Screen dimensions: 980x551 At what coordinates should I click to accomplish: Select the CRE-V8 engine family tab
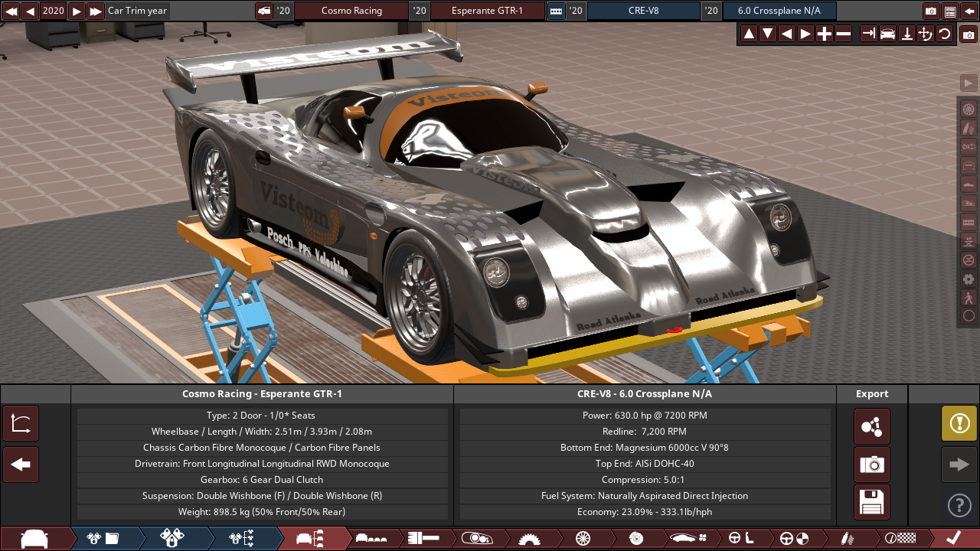coord(643,11)
